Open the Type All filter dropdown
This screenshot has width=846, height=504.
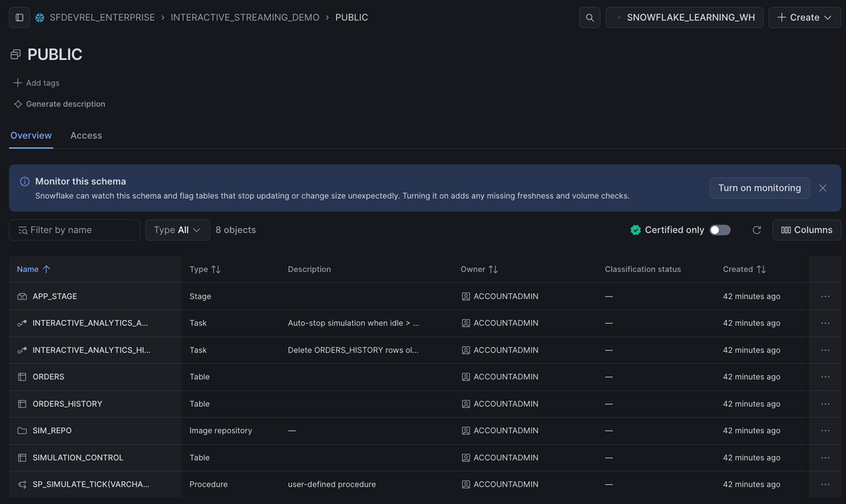(177, 230)
